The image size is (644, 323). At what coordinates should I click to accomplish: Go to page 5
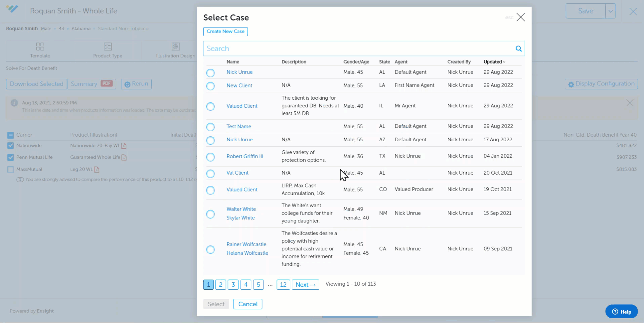[x=258, y=285]
